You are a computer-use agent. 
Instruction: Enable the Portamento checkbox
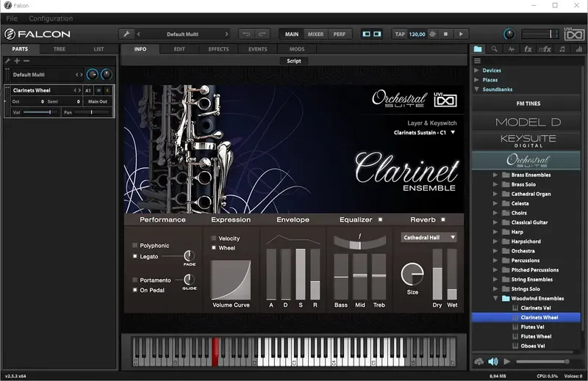pos(135,280)
